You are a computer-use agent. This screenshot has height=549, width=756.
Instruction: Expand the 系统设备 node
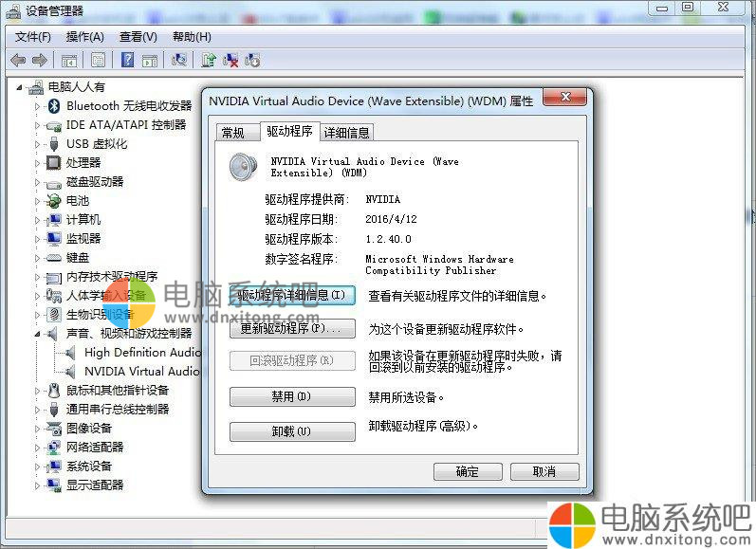pyautogui.click(x=37, y=467)
